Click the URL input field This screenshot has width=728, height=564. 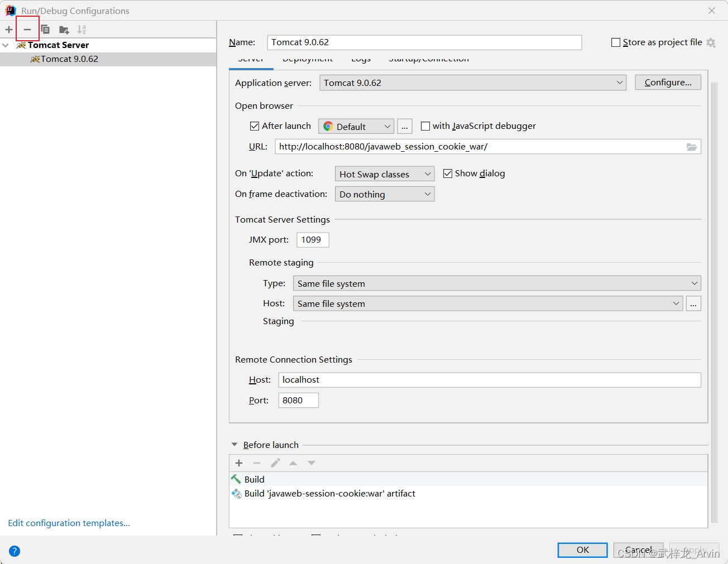(488, 147)
